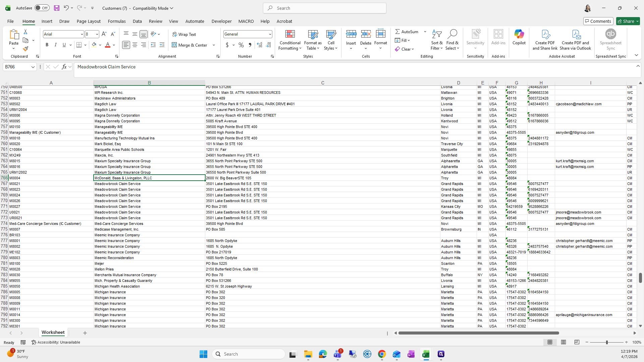
Task: Expand the font name dropdown
Action: click(x=82, y=34)
